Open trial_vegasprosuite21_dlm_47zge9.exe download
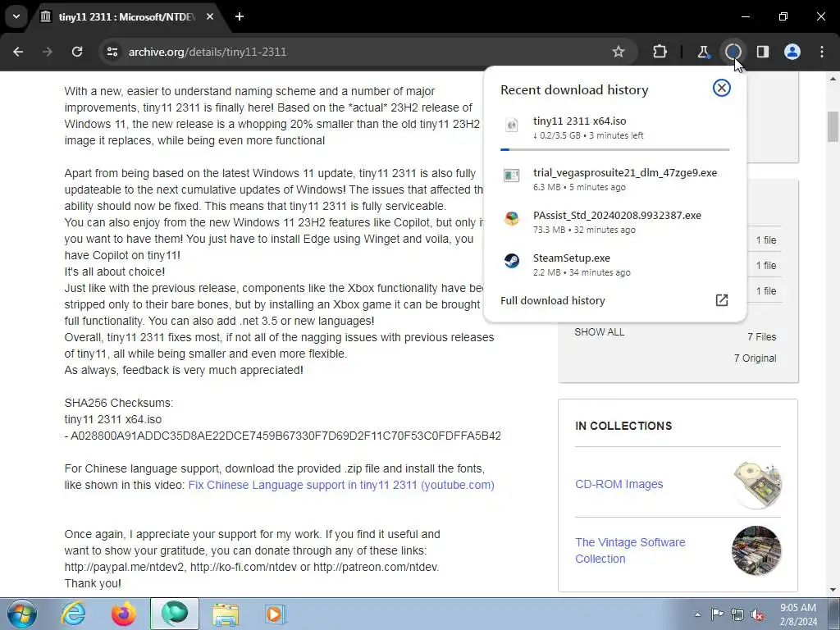The width and height of the screenshot is (840, 630). (614, 180)
